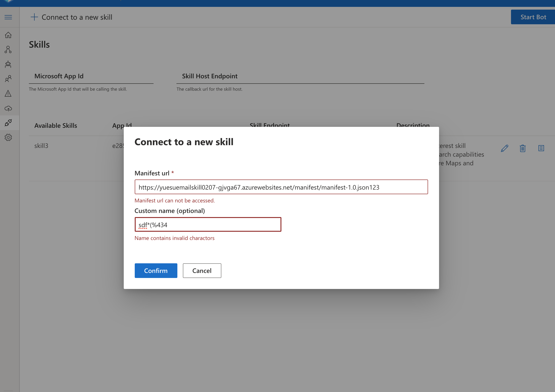The width and height of the screenshot is (555, 392).
Task: Open the Bot Responses robot icon
Action: click(8, 64)
